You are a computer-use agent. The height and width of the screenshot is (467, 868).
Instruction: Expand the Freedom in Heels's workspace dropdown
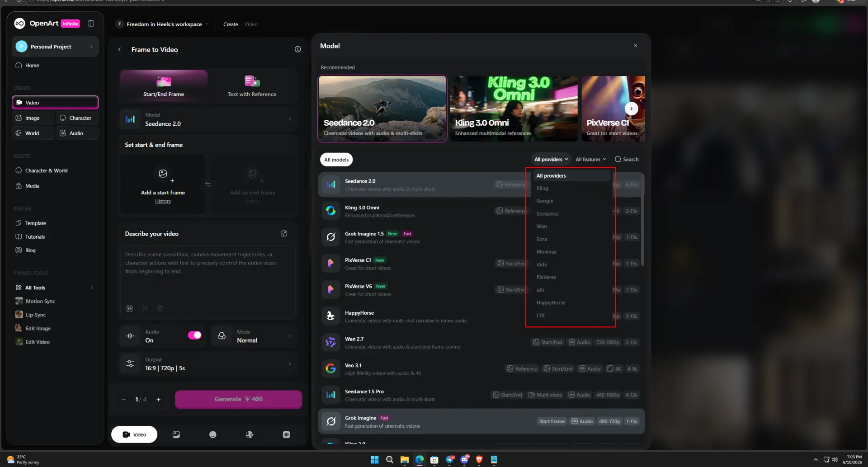(163, 24)
